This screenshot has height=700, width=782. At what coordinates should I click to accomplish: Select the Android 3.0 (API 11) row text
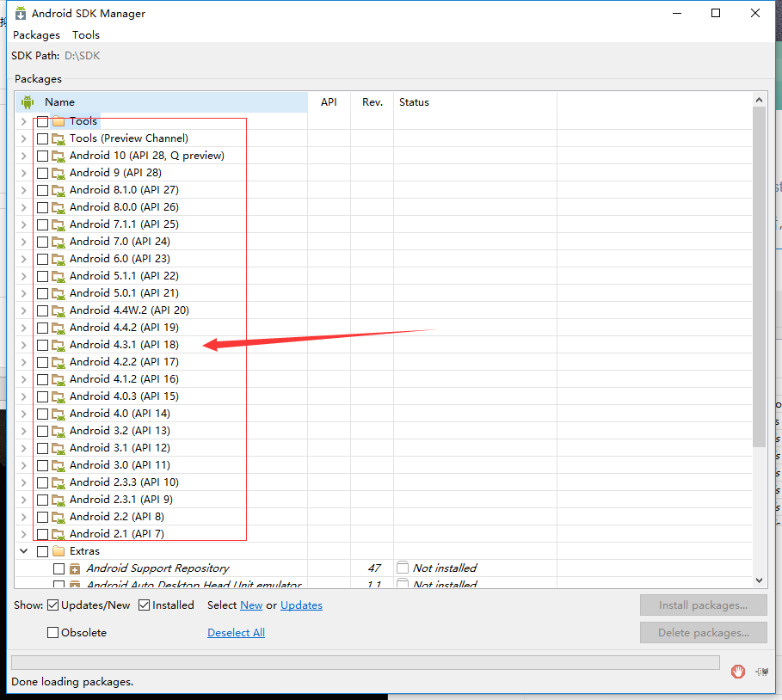[120, 465]
